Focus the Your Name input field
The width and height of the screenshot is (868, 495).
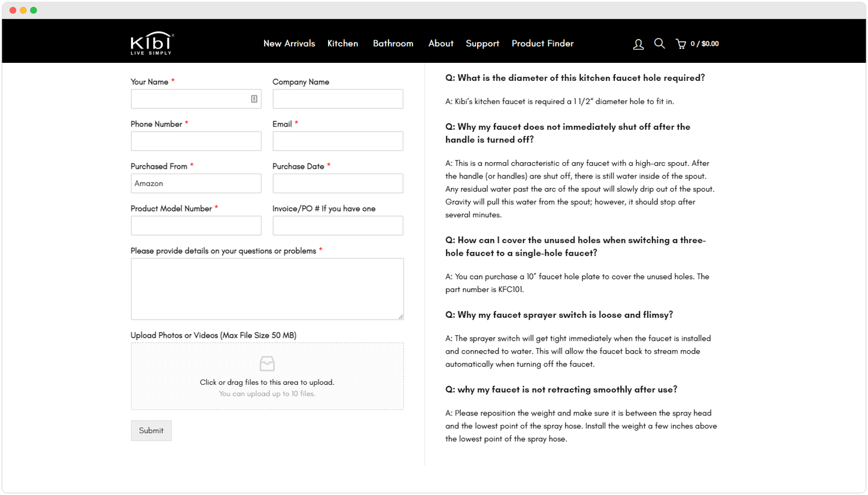[196, 99]
